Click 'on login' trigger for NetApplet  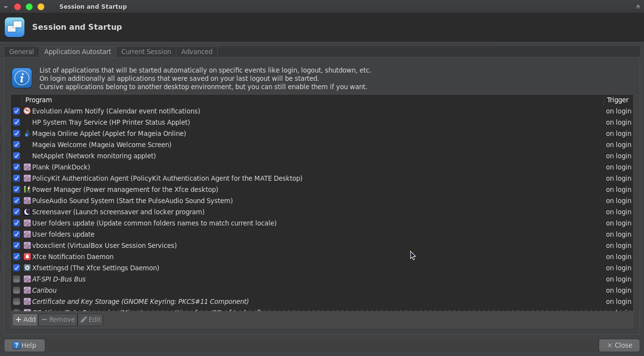pyautogui.click(x=619, y=156)
